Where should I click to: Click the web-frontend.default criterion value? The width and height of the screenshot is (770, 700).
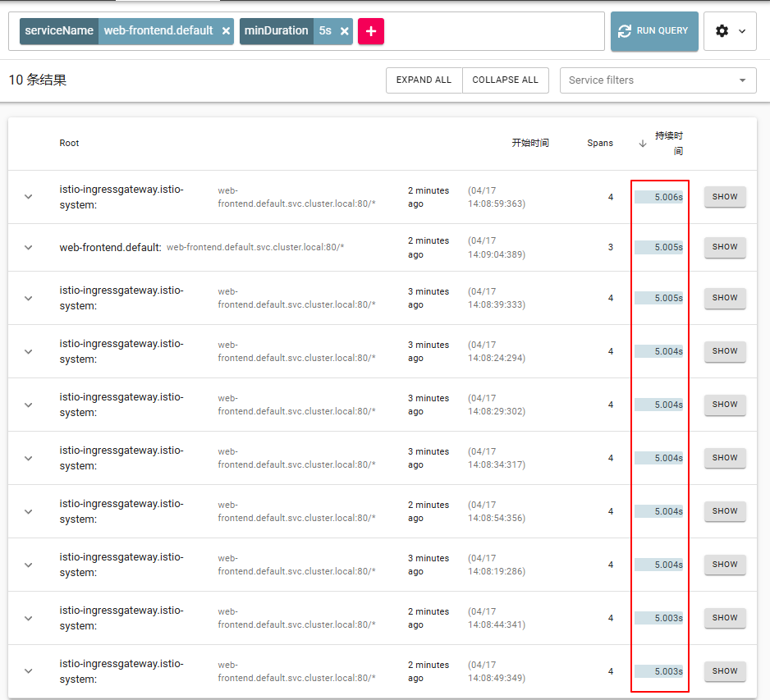click(158, 31)
